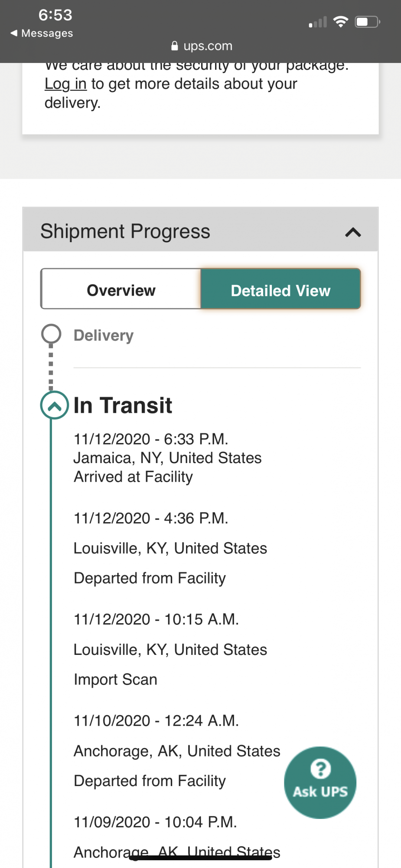Tap the ups.com address bar

tap(207, 46)
